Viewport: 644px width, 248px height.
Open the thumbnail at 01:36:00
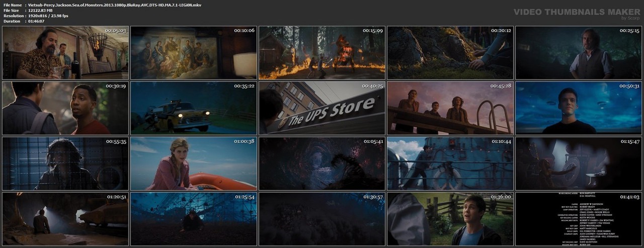click(450, 219)
